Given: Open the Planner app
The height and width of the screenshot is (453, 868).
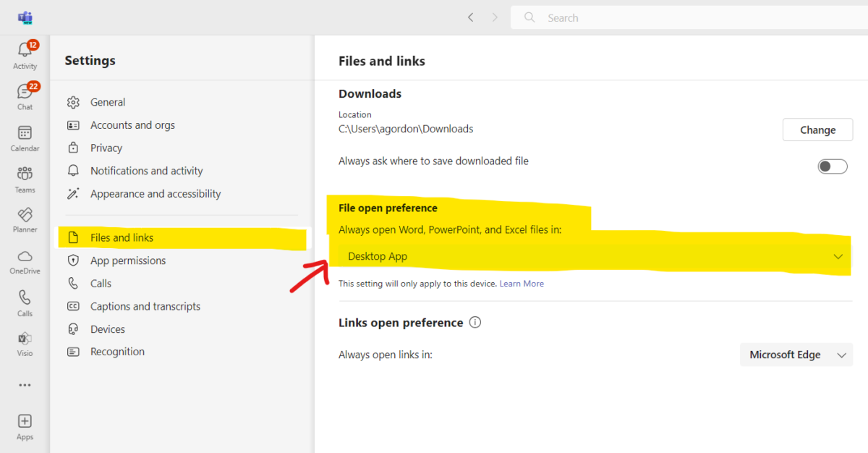Looking at the screenshot, I should tap(25, 219).
